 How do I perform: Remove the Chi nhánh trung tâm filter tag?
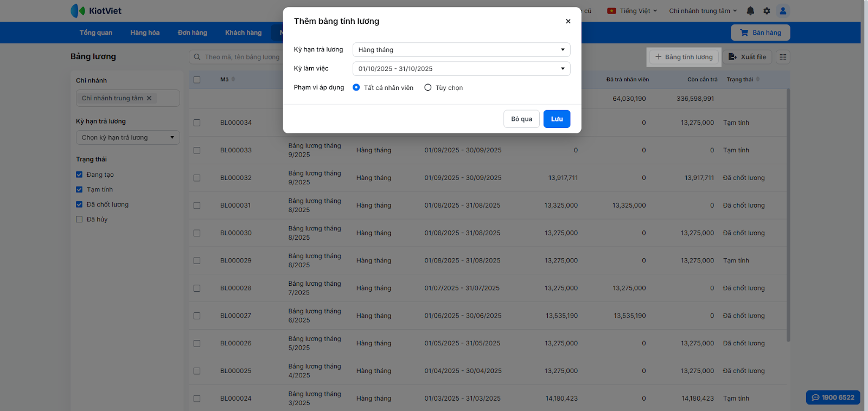149,98
